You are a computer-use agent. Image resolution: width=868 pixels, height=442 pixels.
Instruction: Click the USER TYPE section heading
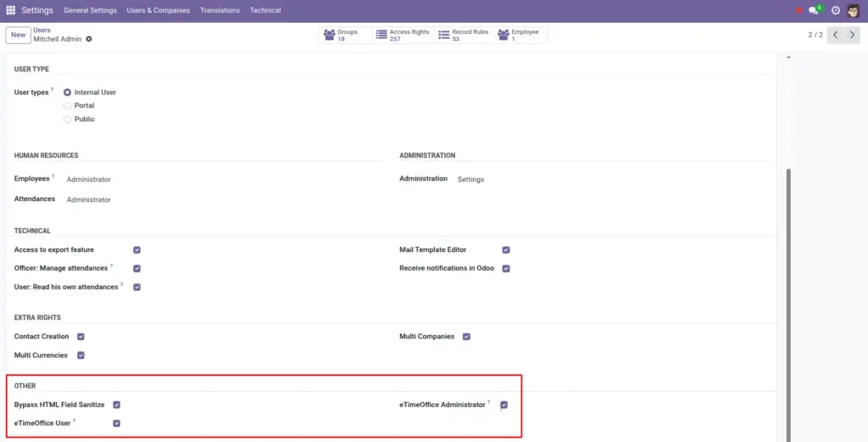tap(31, 70)
